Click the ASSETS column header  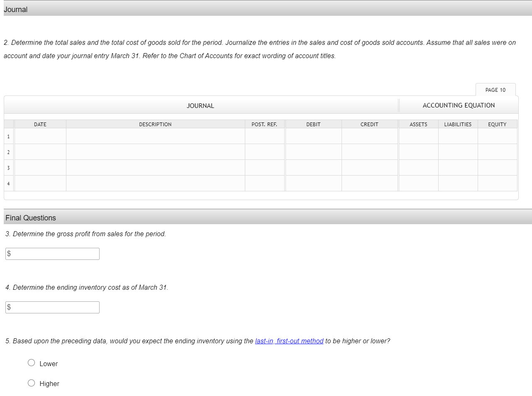(x=418, y=124)
